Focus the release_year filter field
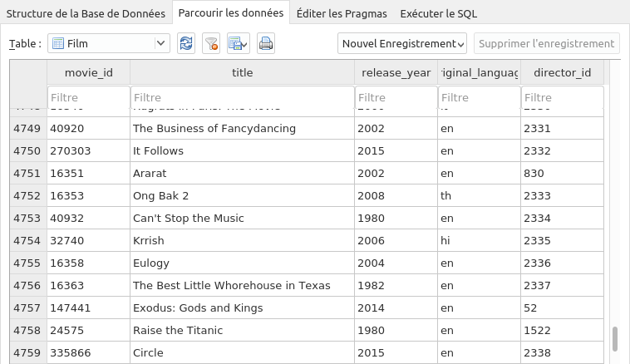This screenshot has height=364, width=630. (396, 97)
